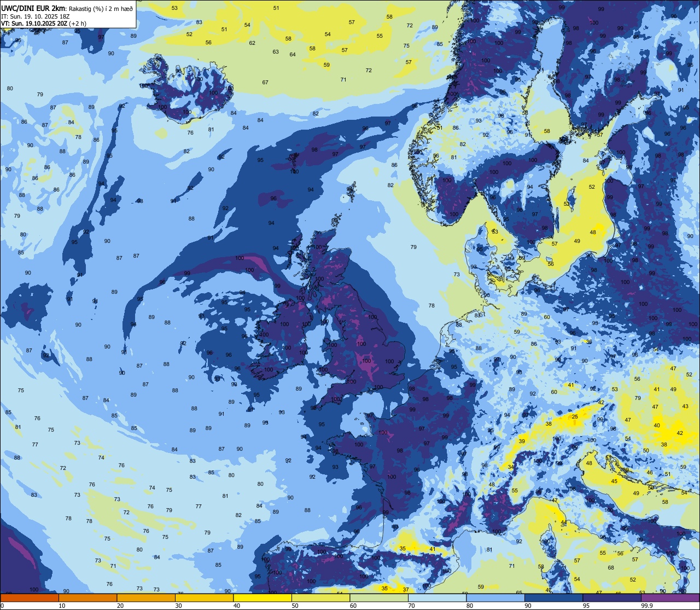Screen dimensions: 700x610
Task: Select the light blue legend swatch between 70 and 80
Action: (x=437, y=597)
